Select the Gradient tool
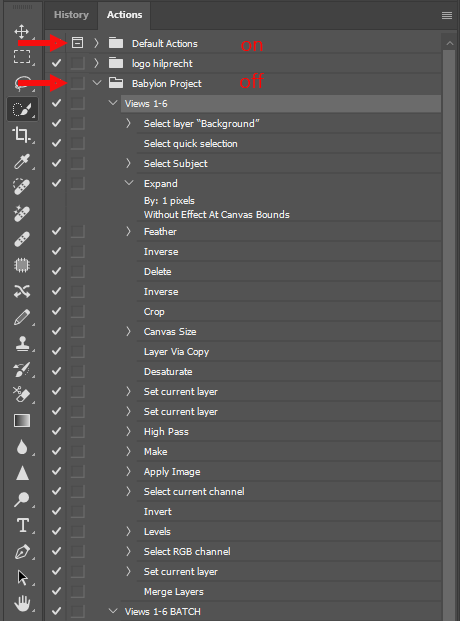Image resolution: width=460 pixels, height=621 pixels. coord(22,421)
